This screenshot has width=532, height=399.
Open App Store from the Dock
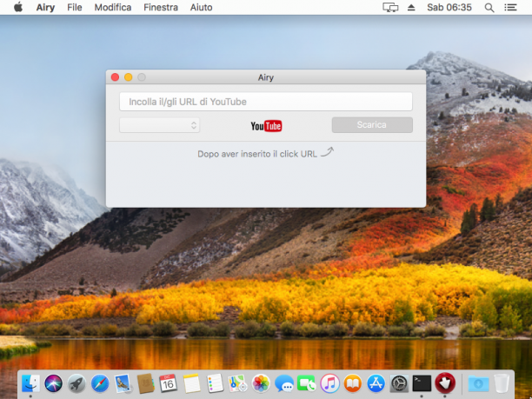tap(376, 383)
